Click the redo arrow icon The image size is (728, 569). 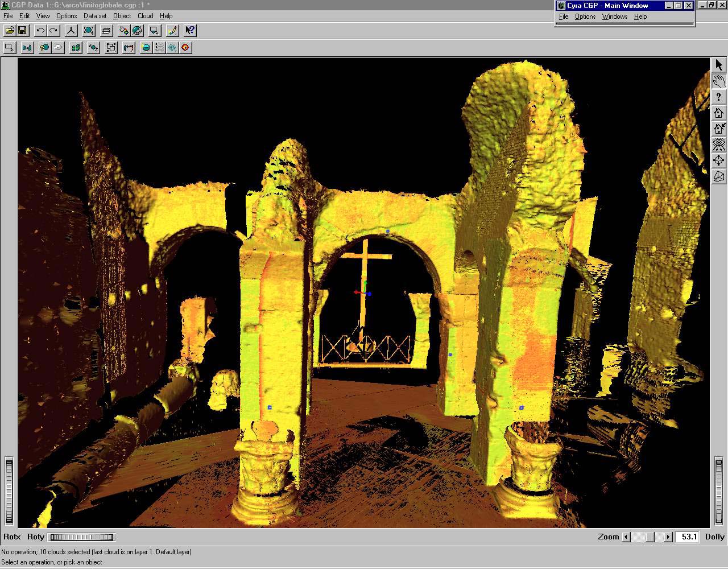pos(53,31)
